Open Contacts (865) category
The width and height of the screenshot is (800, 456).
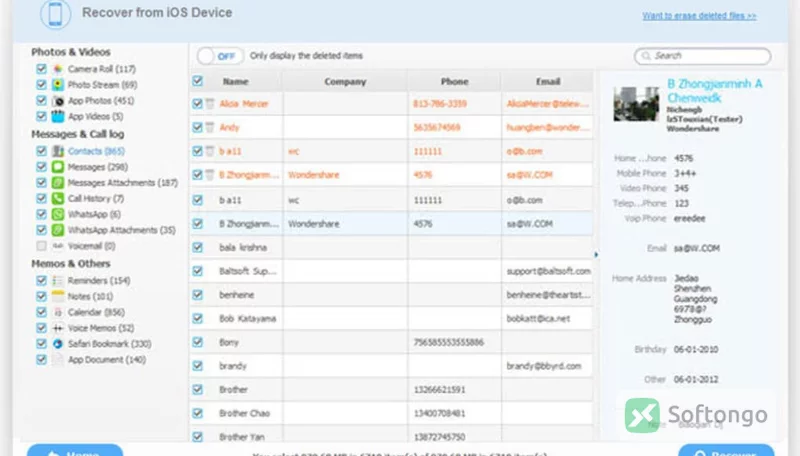pos(96,151)
